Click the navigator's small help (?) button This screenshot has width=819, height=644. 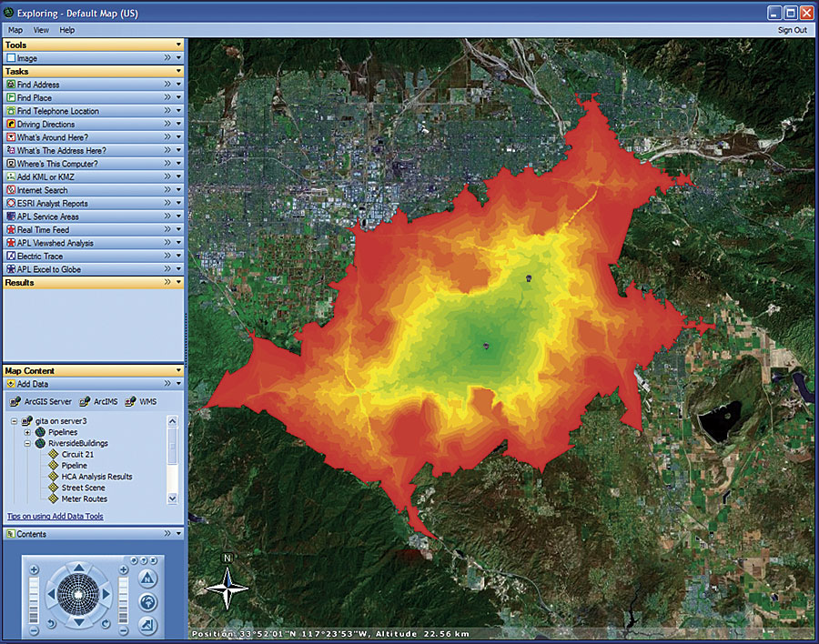[x=144, y=560]
